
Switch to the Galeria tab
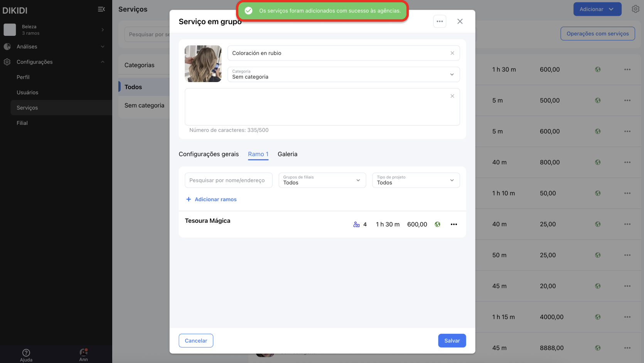(x=287, y=154)
